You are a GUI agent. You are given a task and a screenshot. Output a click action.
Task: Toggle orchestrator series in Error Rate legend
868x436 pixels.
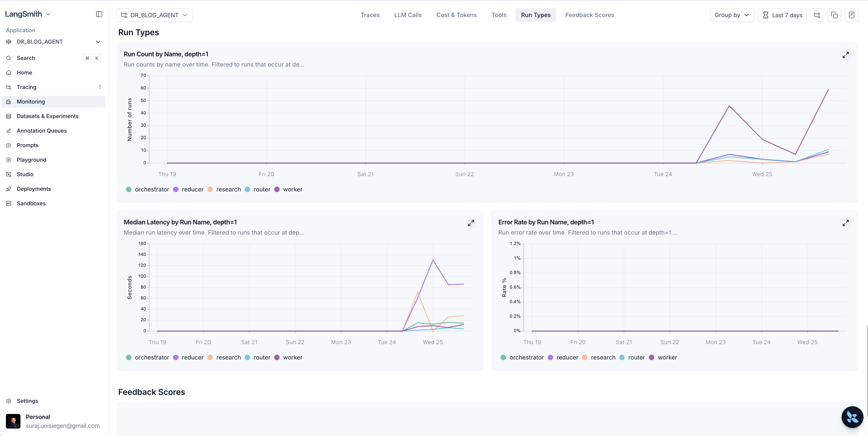(x=526, y=358)
